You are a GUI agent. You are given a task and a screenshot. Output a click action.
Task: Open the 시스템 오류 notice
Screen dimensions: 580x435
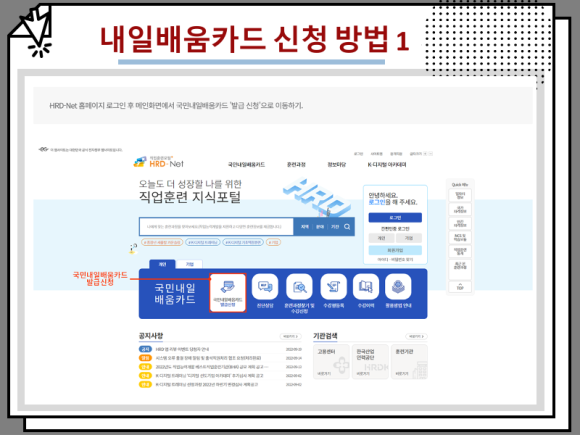click(x=208, y=358)
